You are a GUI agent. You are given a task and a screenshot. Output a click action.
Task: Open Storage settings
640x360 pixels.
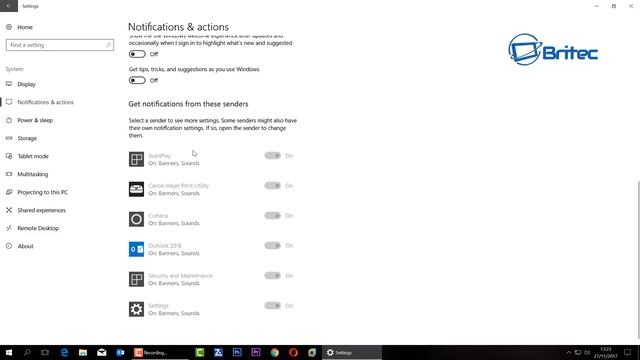[x=27, y=138]
